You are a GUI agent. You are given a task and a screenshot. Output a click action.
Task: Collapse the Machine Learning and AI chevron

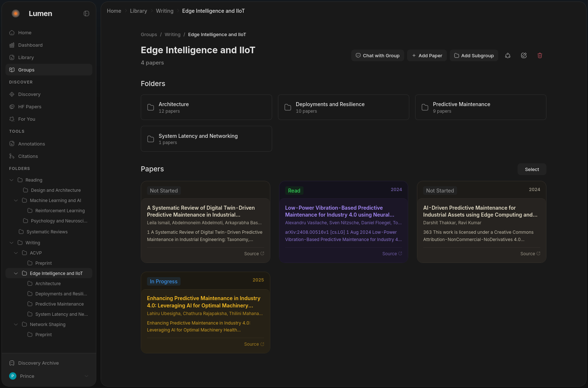point(16,201)
